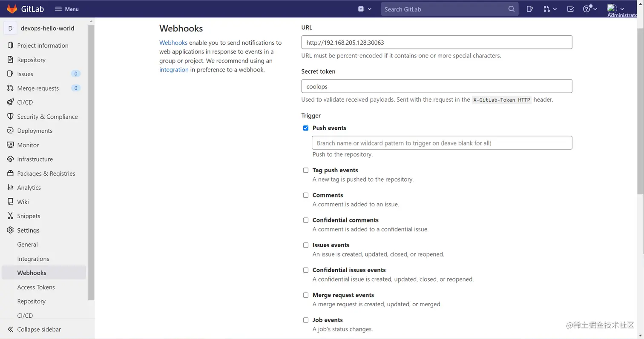
Task: Click the Deployments sidebar icon
Action: (10, 131)
